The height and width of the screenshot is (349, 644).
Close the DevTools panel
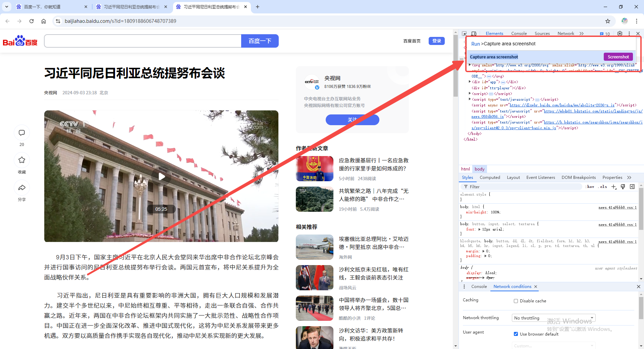[638, 34]
